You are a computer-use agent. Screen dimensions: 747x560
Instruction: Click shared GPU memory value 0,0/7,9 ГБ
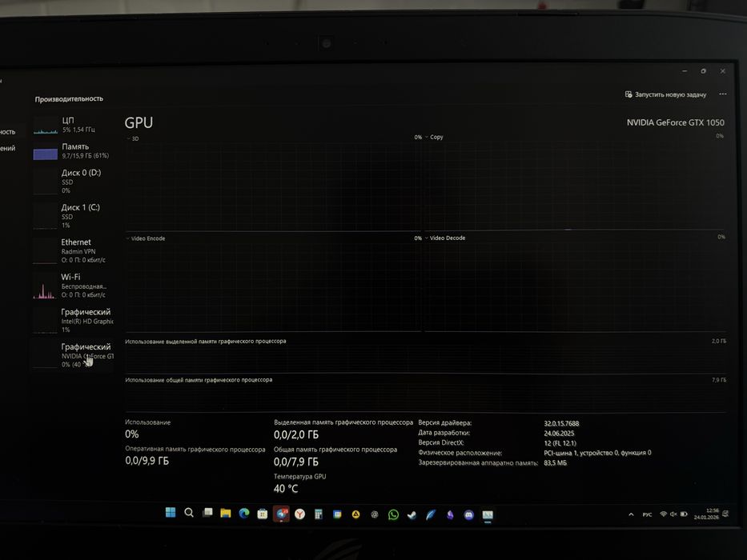pyautogui.click(x=296, y=462)
